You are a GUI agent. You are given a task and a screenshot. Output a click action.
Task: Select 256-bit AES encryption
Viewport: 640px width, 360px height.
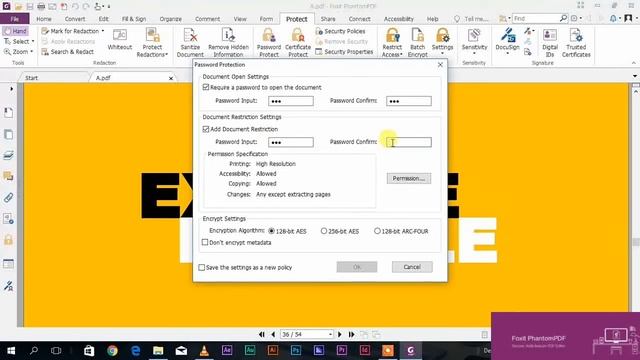324,231
